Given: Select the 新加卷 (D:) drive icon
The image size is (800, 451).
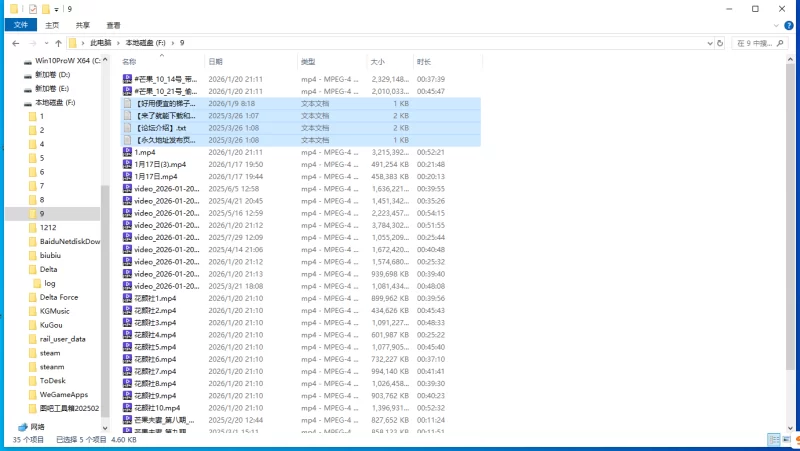Looking at the screenshot, I should 27,75.
